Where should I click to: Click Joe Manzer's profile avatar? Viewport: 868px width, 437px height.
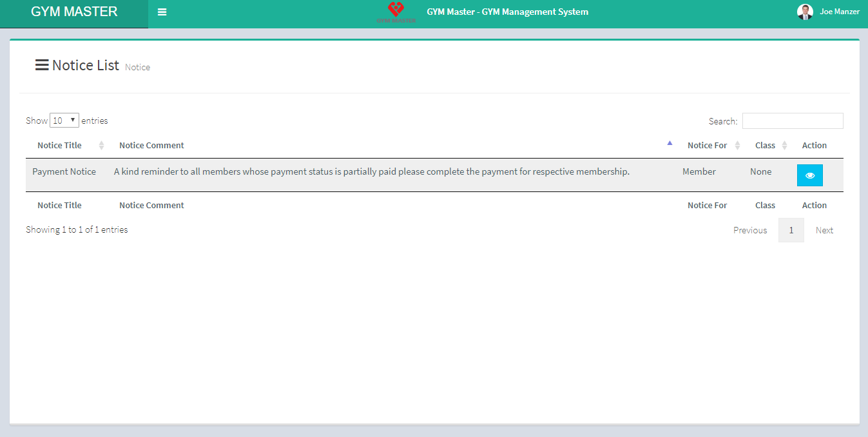click(x=805, y=12)
